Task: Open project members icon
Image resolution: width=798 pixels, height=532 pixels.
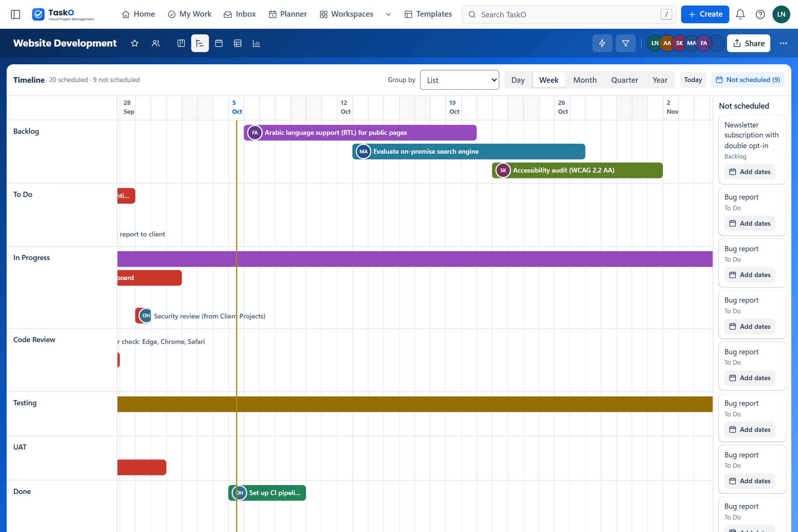Action: [156, 43]
